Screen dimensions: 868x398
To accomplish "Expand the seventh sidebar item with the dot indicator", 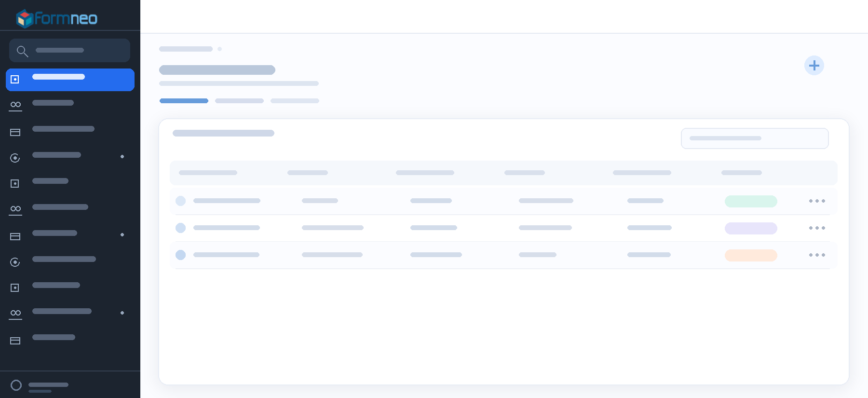I will click(x=70, y=235).
